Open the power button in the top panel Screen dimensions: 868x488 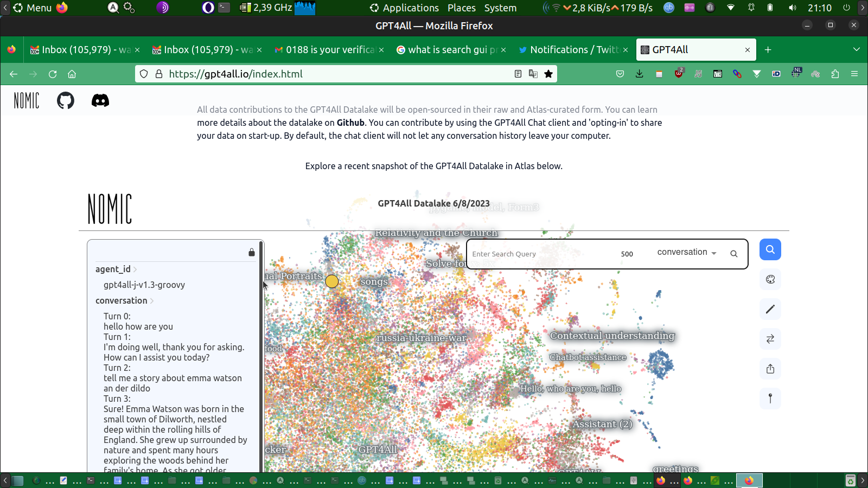tap(847, 8)
